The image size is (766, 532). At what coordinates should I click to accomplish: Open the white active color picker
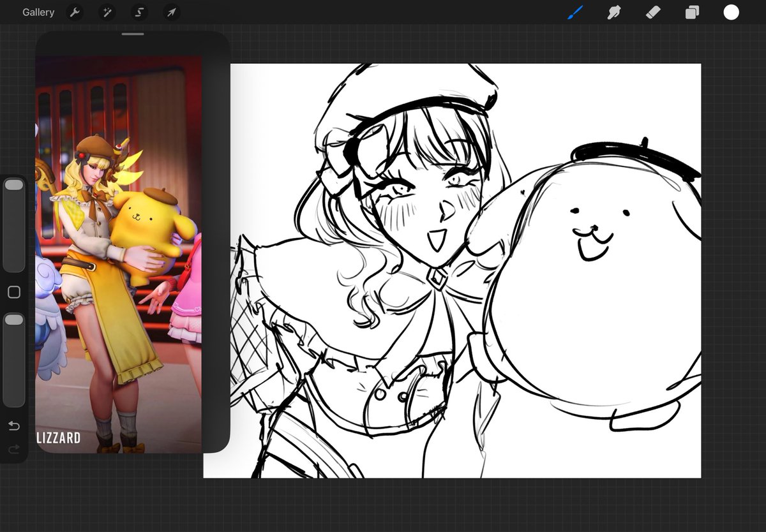pos(731,12)
